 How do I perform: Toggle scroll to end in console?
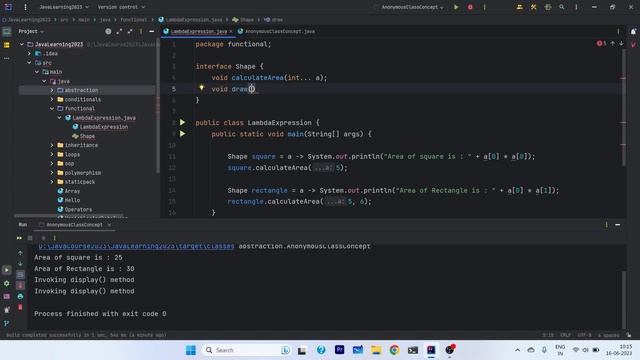(20, 285)
